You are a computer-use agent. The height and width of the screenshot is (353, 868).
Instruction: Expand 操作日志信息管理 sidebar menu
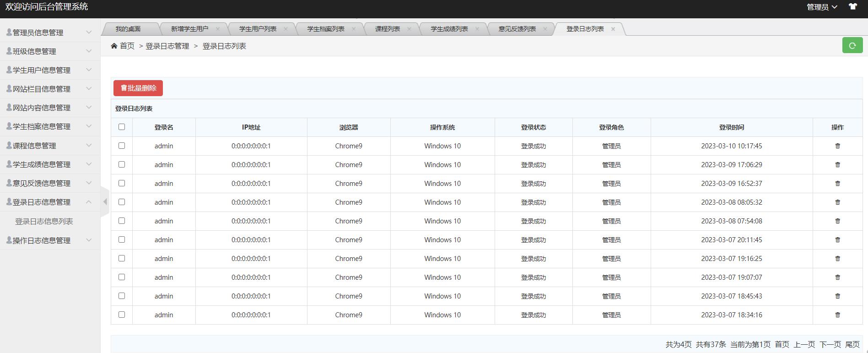pyautogui.click(x=50, y=240)
